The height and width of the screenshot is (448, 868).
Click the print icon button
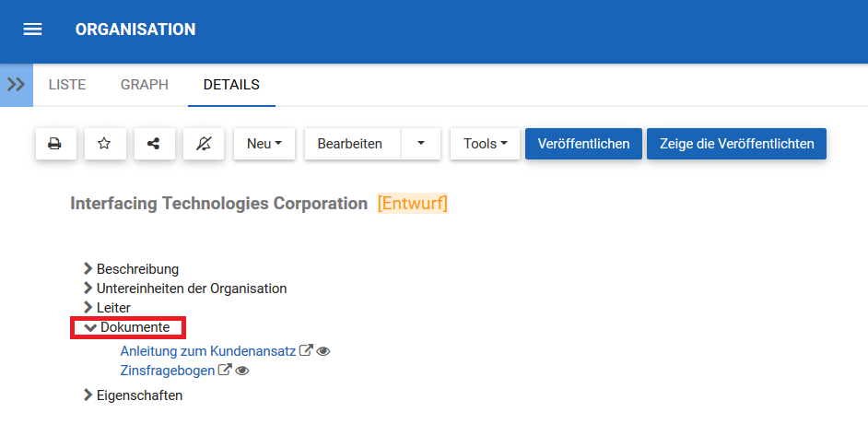[x=55, y=144]
